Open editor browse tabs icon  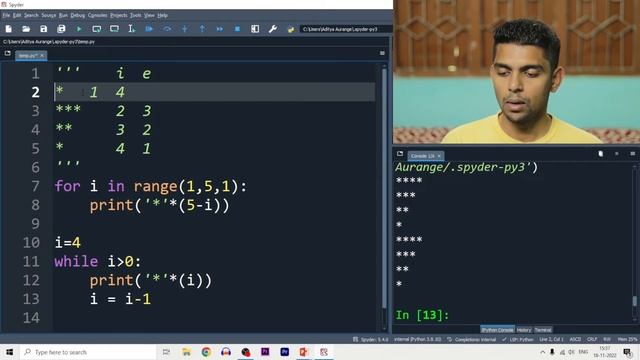pos(7,53)
